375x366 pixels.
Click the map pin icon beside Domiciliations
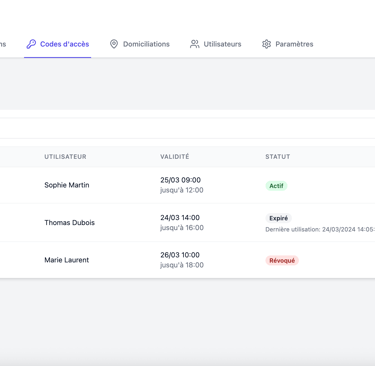pyautogui.click(x=114, y=44)
